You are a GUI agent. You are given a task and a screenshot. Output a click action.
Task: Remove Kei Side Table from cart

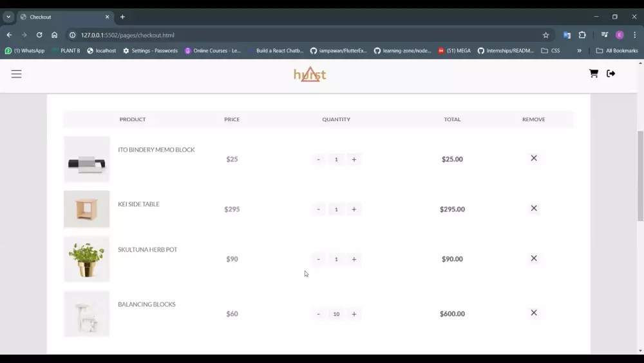(x=533, y=208)
